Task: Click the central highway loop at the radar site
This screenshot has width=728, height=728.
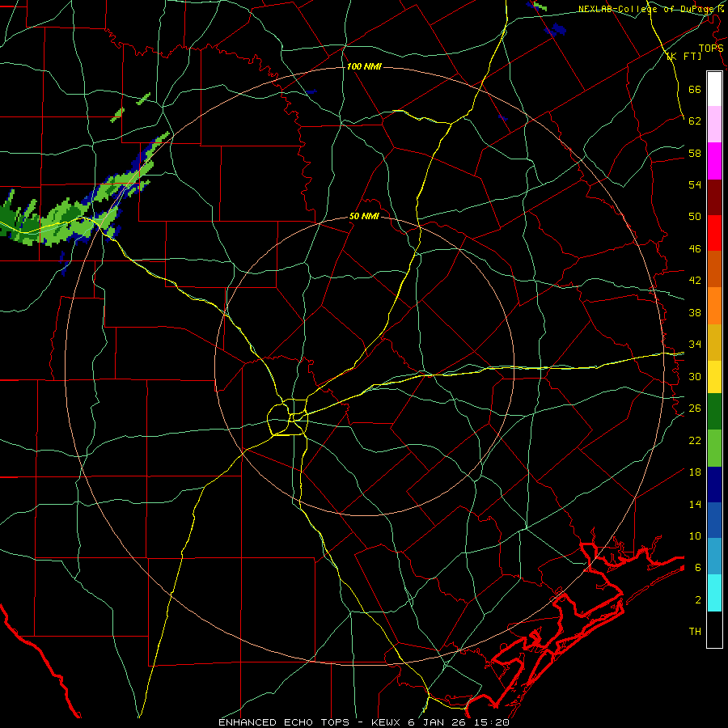Action: point(288,417)
